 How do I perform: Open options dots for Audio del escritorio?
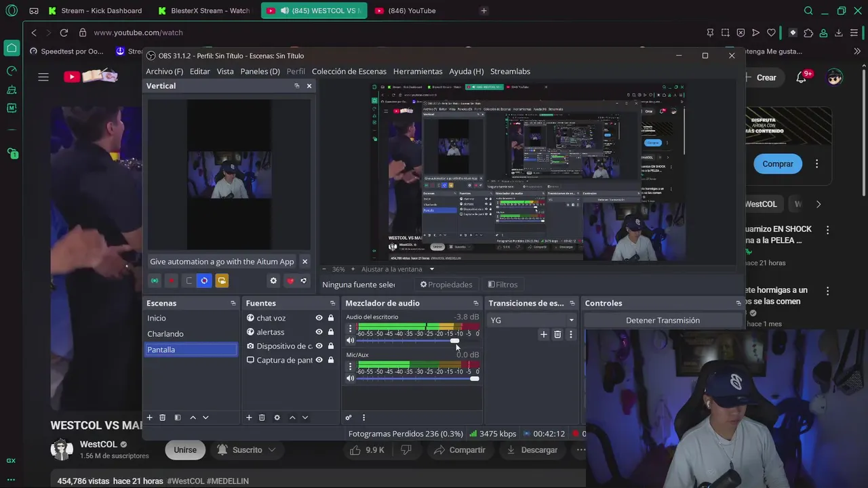pos(351,329)
